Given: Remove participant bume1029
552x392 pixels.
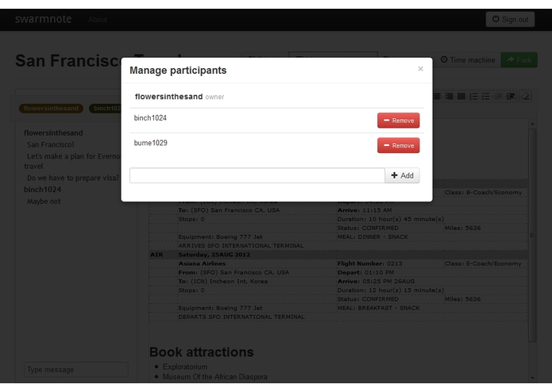Looking at the screenshot, I should pyautogui.click(x=398, y=145).
